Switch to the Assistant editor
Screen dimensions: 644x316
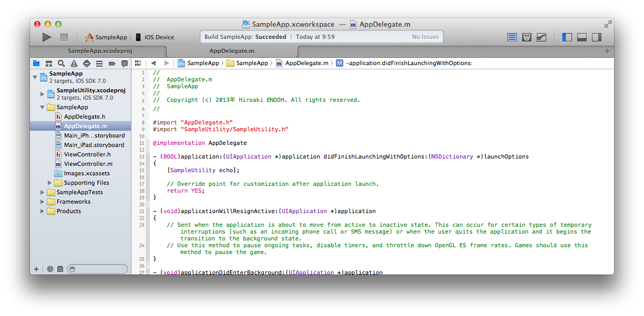click(527, 37)
